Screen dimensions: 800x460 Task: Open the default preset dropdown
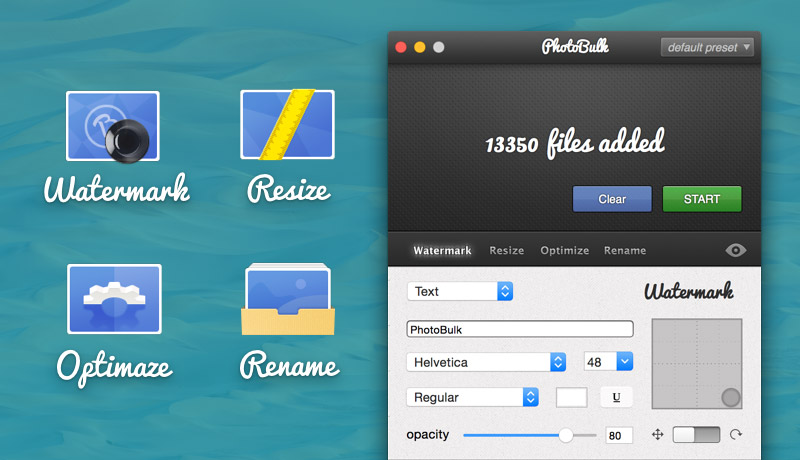[x=707, y=47]
